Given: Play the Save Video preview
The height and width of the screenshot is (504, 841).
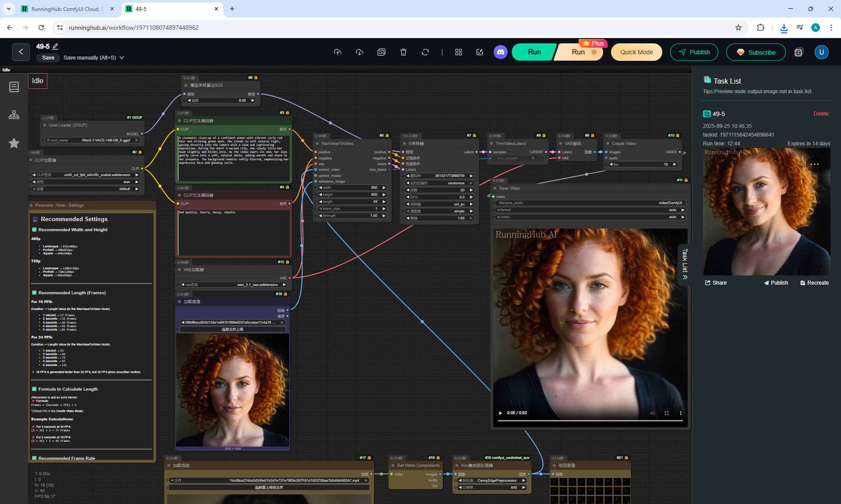Looking at the screenshot, I should (x=500, y=413).
